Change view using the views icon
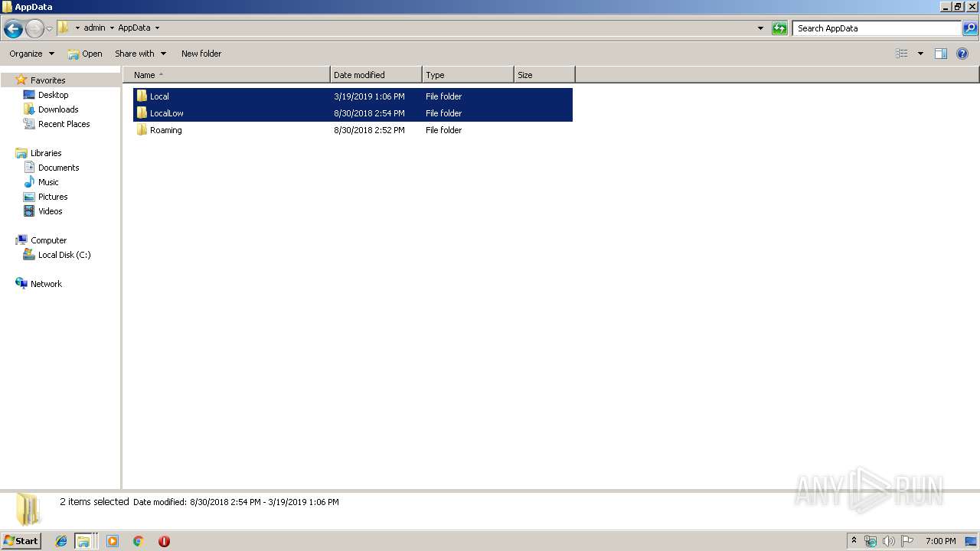Image resolution: width=980 pixels, height=551 pixels. click(902, 54)
